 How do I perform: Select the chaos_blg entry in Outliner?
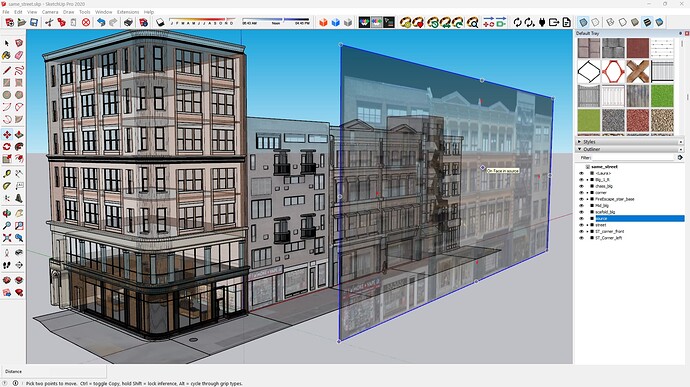pos(604,186)
